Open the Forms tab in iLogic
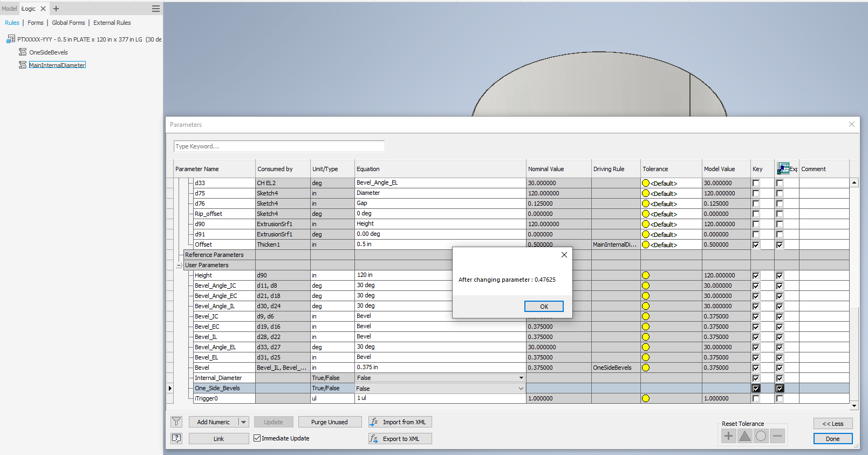Image resolution: width=868 pixels, height=455 pixels. (36, 23)
